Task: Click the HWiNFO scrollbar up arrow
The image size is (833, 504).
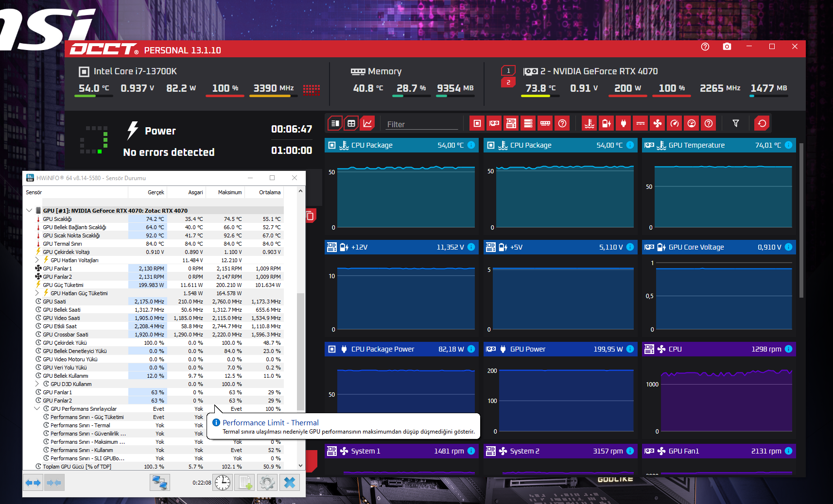Action: [301, 191]
